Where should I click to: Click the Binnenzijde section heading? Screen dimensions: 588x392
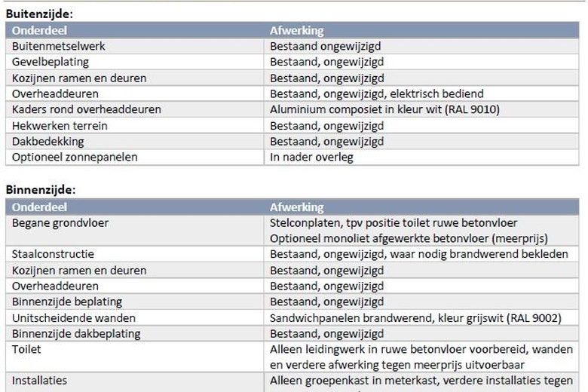(41, 190)
